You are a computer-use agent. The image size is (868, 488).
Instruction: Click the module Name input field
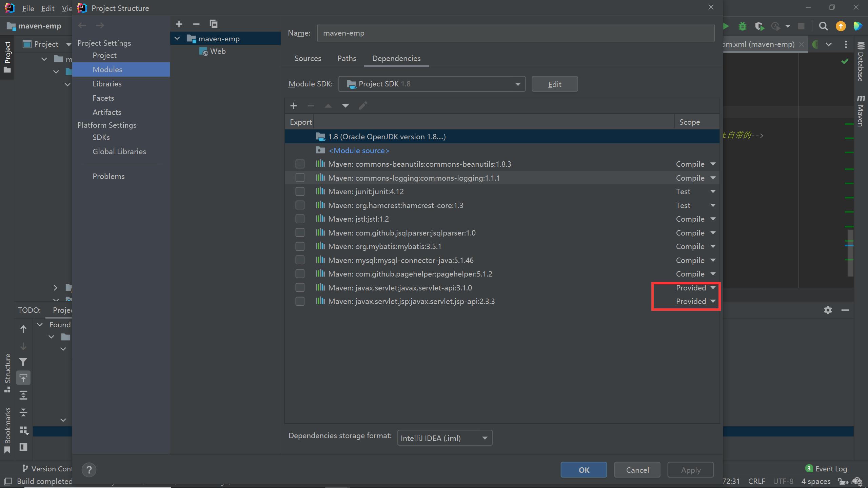[x=515, y=33]
